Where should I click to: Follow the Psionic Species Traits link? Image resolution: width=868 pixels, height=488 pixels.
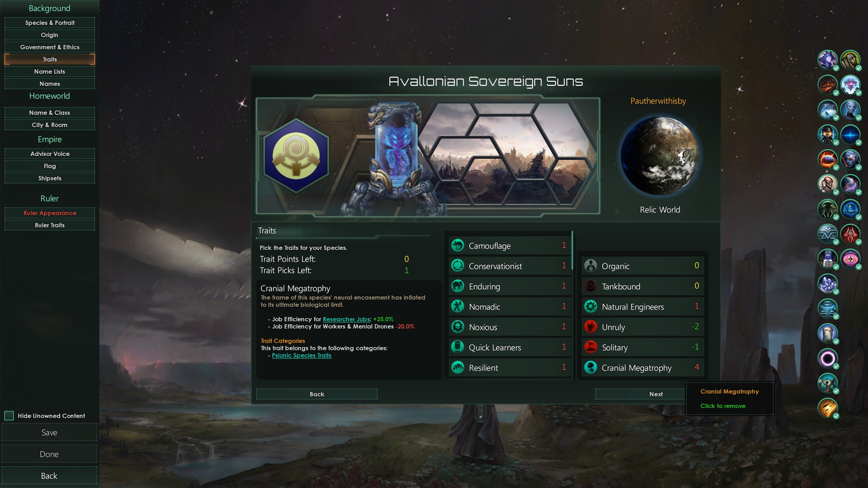coord(302,355)
